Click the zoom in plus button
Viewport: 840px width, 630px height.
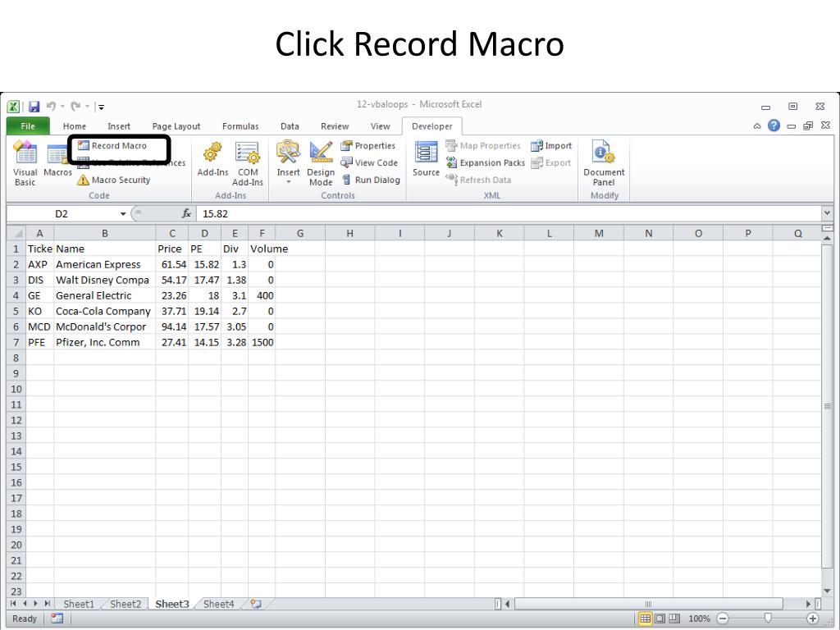(x=813, y=619)
